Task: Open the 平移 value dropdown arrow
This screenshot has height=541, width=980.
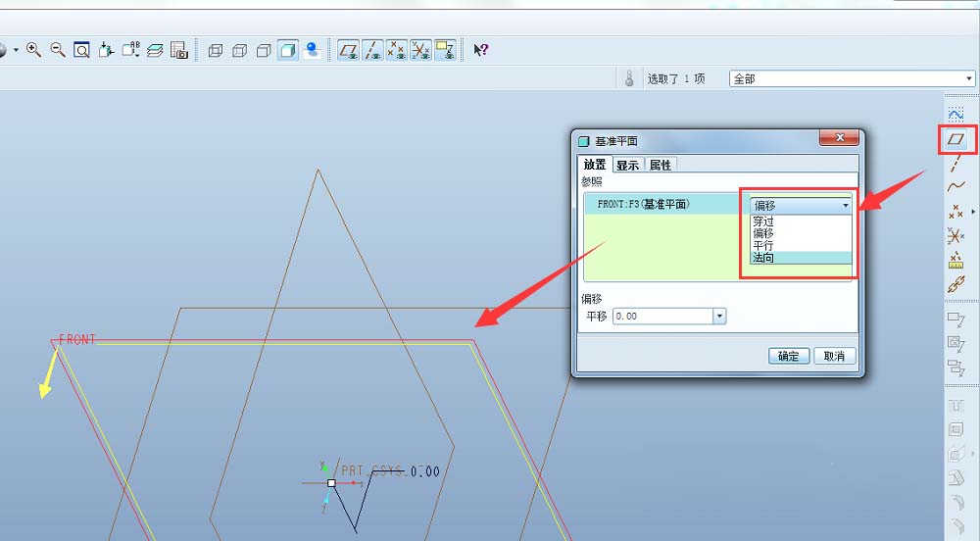Action: click(719, 317)
